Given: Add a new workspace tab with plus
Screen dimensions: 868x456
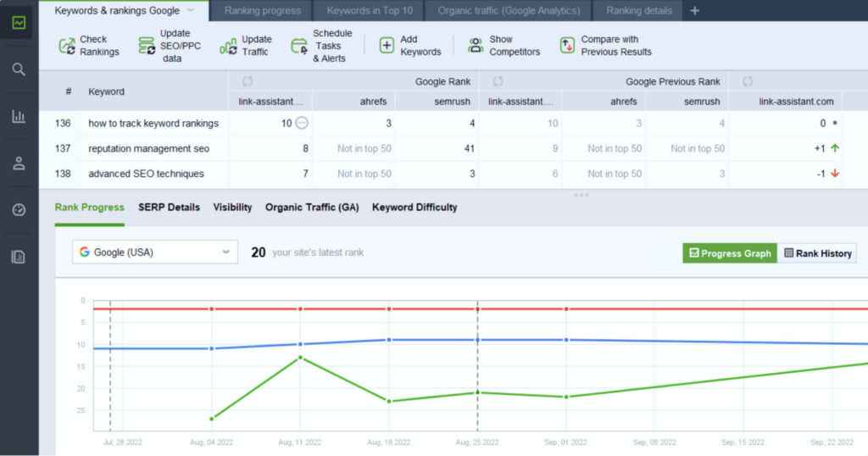Looking at the screenshot, I should click(695, 11).
